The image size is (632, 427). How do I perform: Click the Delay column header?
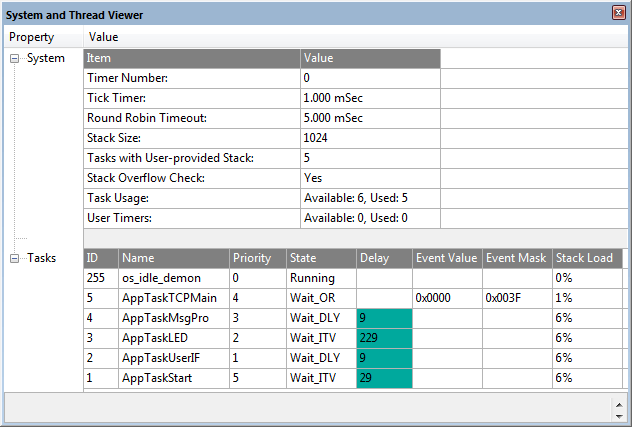click(x=375, y=258)
